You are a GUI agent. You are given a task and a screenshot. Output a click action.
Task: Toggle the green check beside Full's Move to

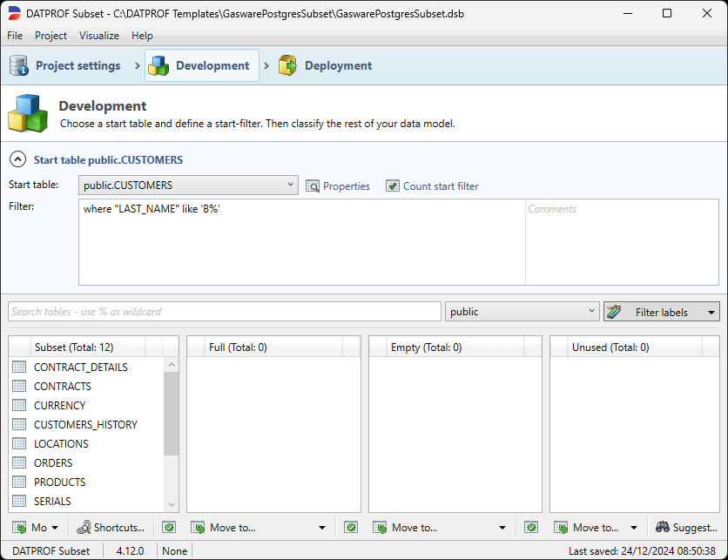(169, 527)
